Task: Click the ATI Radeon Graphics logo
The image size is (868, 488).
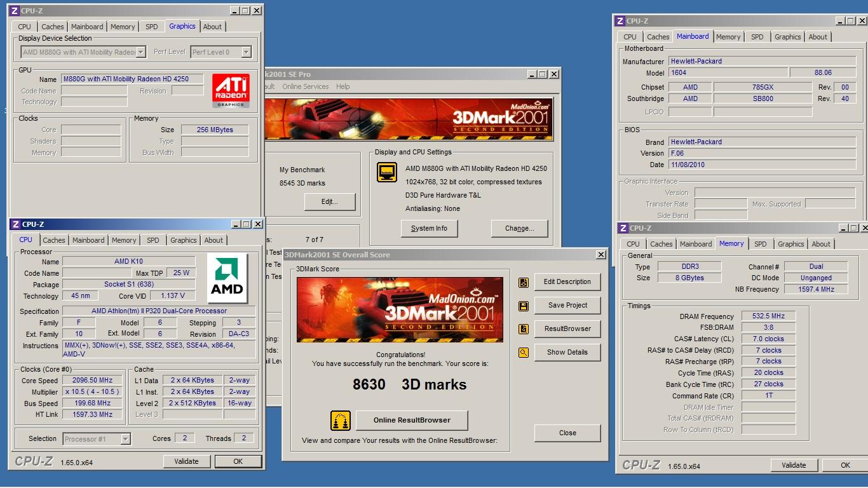Action: (231, 90)
